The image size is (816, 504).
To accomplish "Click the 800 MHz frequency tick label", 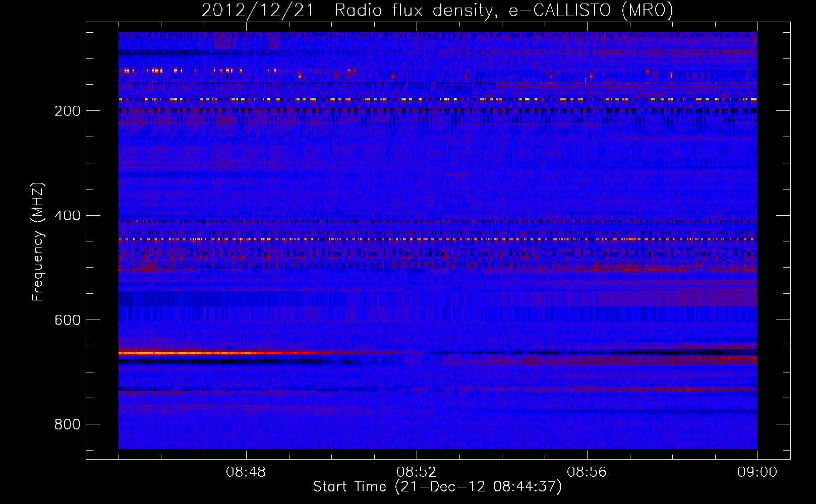I will (68, 424).
